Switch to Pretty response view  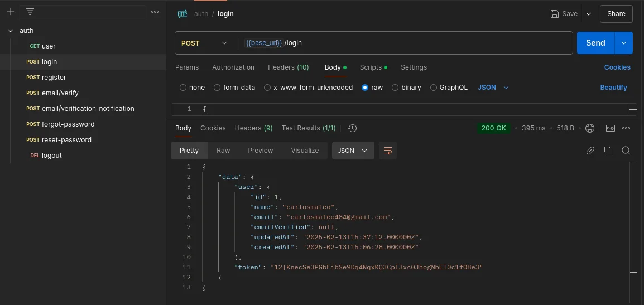point(189,151)
